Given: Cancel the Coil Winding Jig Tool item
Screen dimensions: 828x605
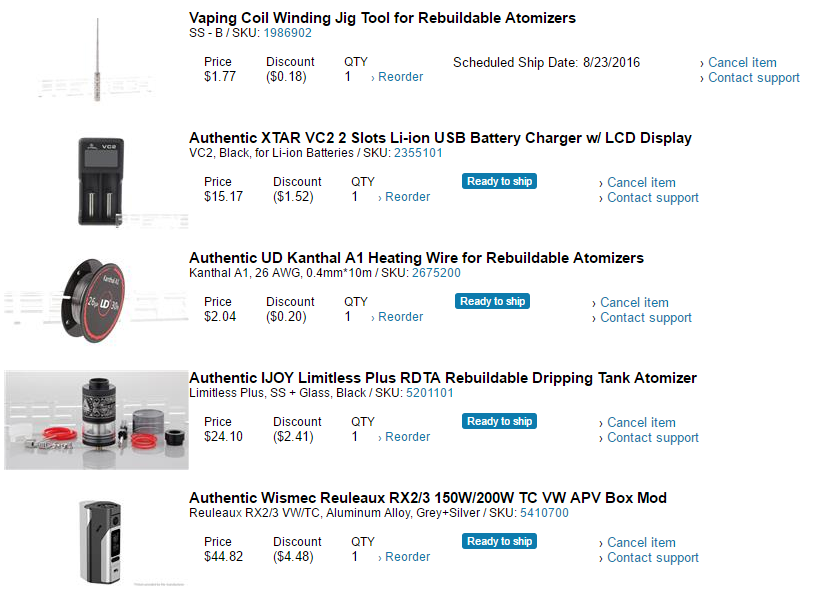Looking at the screenshot, I should coord(742,62).
